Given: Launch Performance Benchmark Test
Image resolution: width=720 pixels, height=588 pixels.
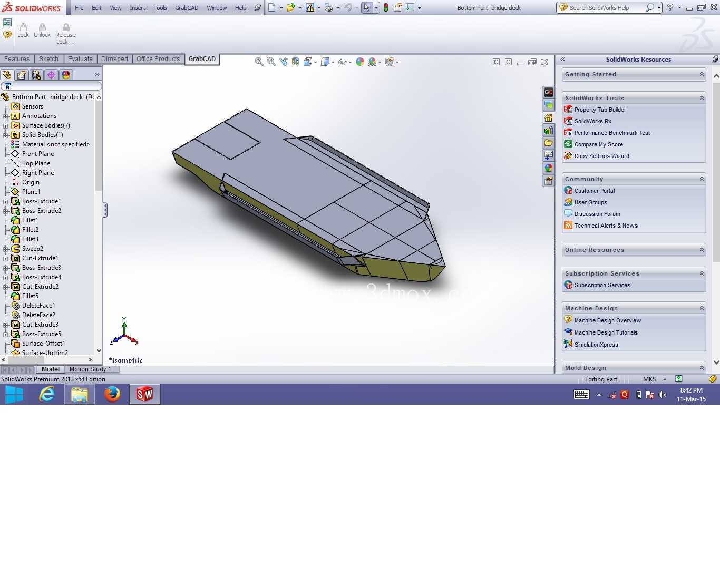Looking at the screenshot, I should coord(612,133).
